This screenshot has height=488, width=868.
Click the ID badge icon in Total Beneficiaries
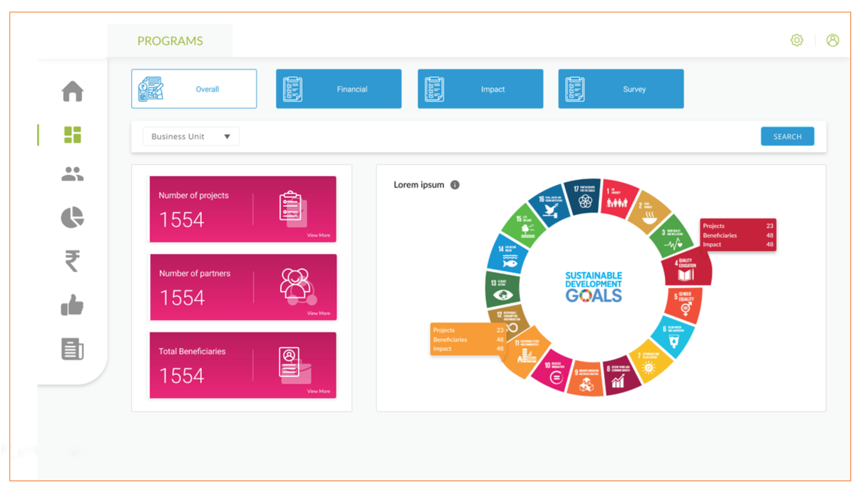pos(295,365)
